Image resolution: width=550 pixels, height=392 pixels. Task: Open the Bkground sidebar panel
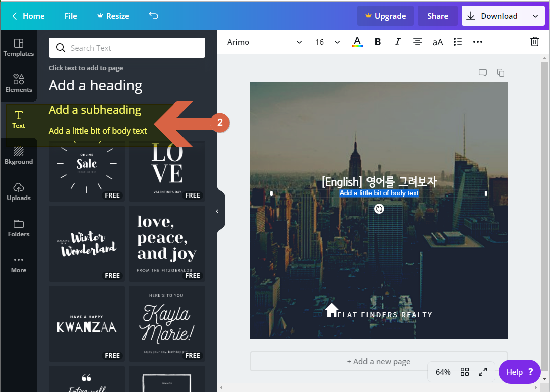(18, 156)
